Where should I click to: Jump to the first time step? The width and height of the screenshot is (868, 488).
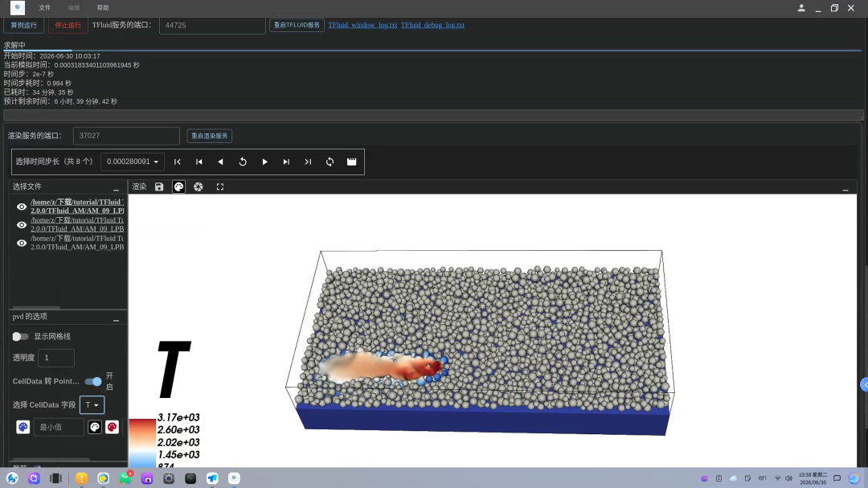tap(177, 162)
